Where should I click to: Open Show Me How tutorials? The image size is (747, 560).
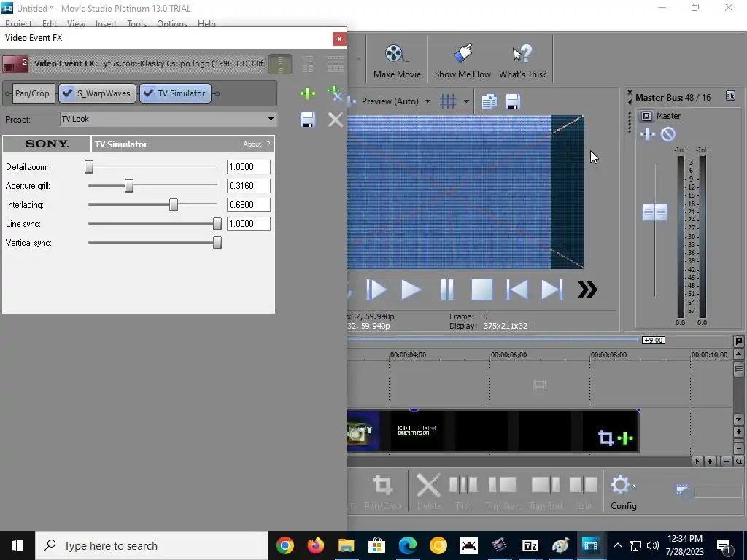(x=462, y=61)
